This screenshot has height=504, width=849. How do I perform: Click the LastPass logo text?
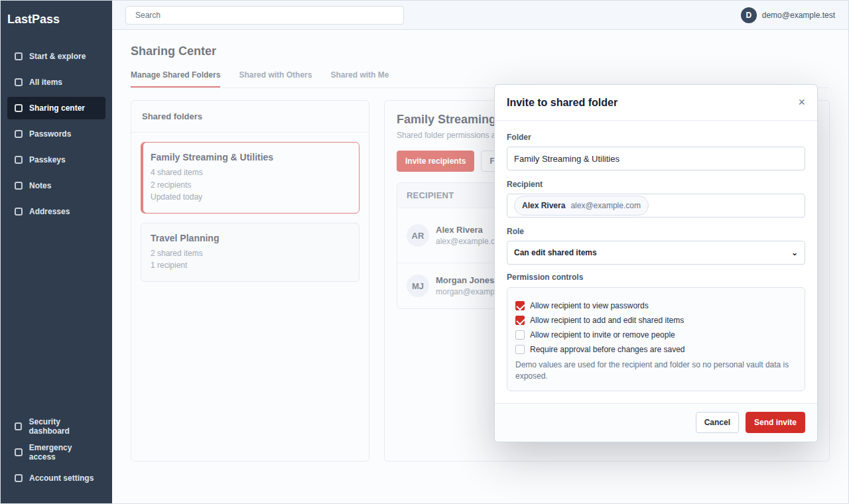[34, 19]
